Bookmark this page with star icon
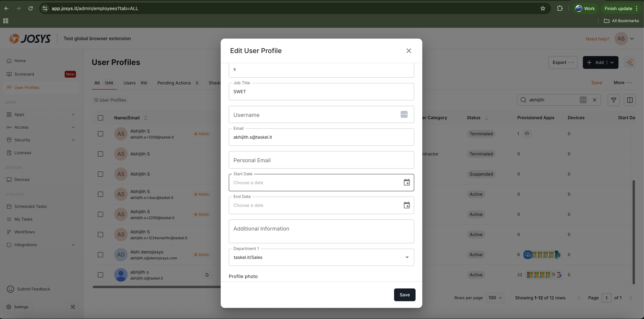The height and width of the screenshot is (319, 644). pos(543,9)
